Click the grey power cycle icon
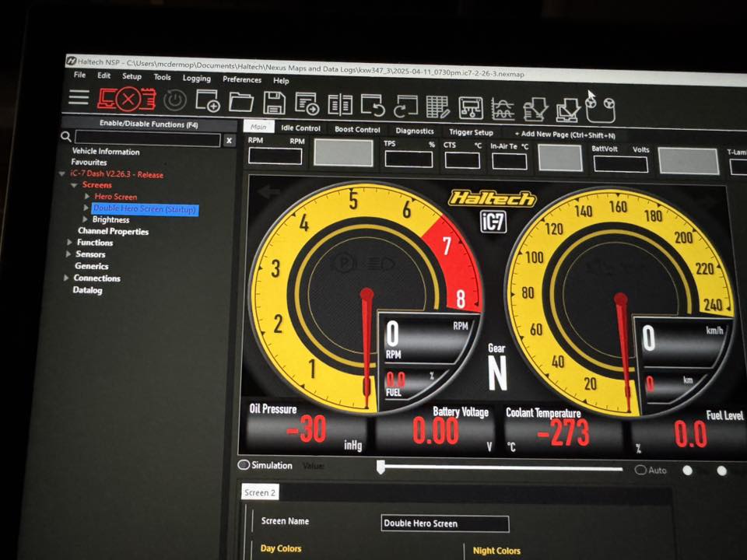Image resolution: width=747 pixels, height=560 pixels. (175, 100)
